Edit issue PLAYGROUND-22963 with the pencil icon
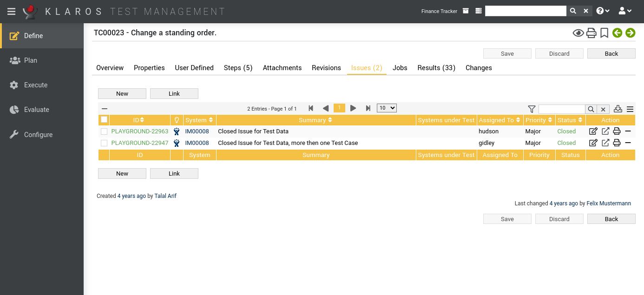Viewport: 644px width, 295px height. pos(593,131)
